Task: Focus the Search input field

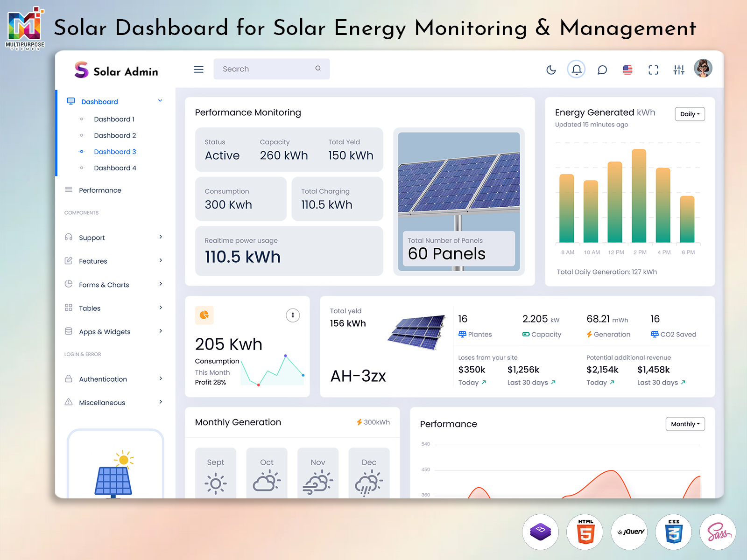Action: pos(272,69)
